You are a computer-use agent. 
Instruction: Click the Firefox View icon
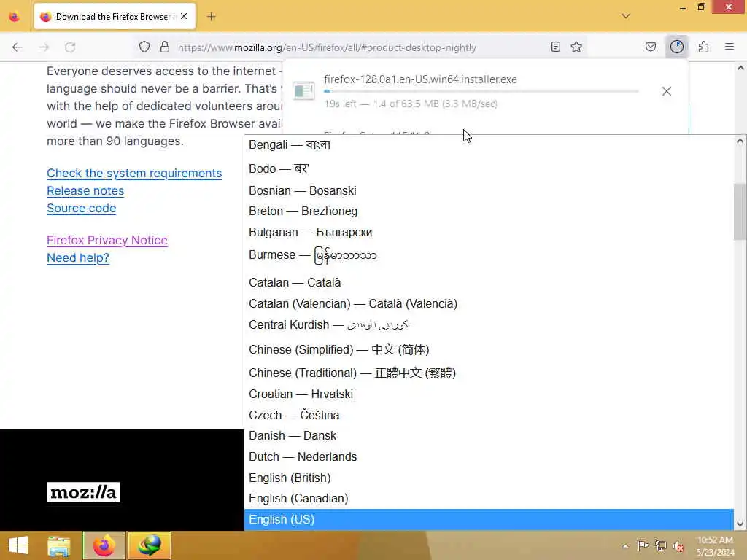point(15,17)
